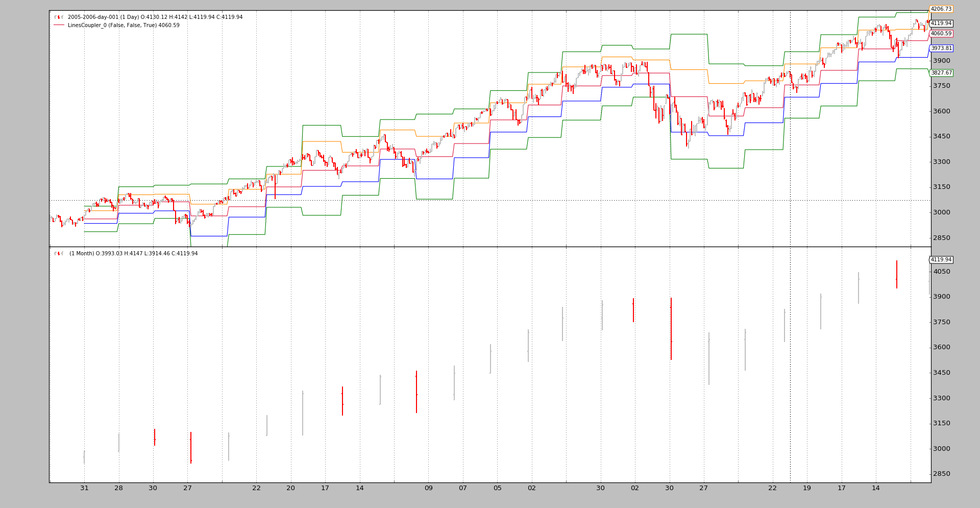Click the x-axis date label 09
980x508 pixels.
click(428, 488)
